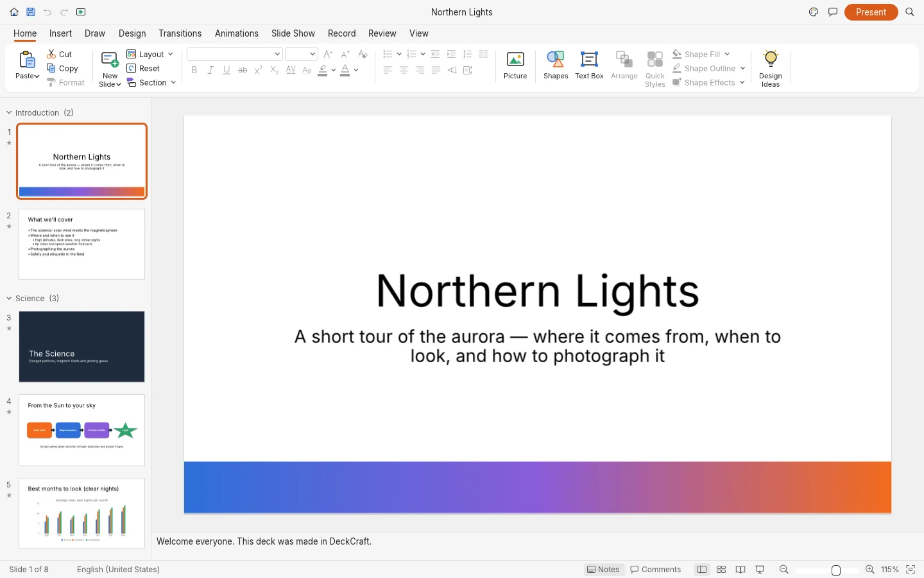Start slideshow from title bar icon
The width and height of the screenshot is (924, 578).
[81, 12]
